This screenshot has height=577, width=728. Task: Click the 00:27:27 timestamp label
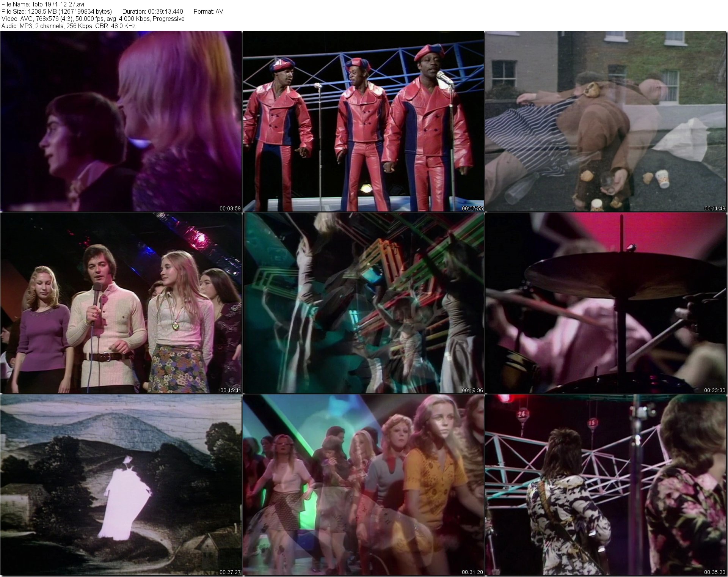tap(230, 572)
